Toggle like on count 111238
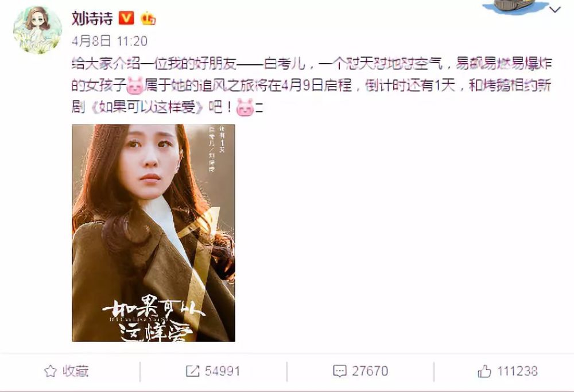This screenshot has width=574, height=392. [517, 371]
